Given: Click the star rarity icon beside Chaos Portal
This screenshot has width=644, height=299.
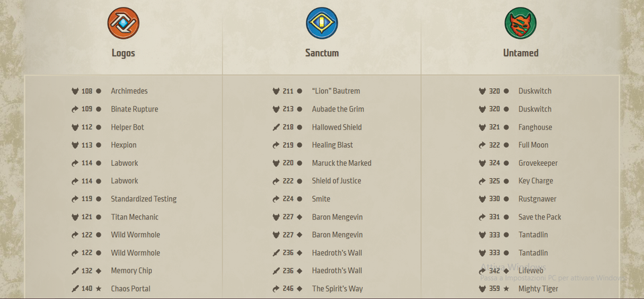Looking at the screenshot, I should (x=99, y=289).
